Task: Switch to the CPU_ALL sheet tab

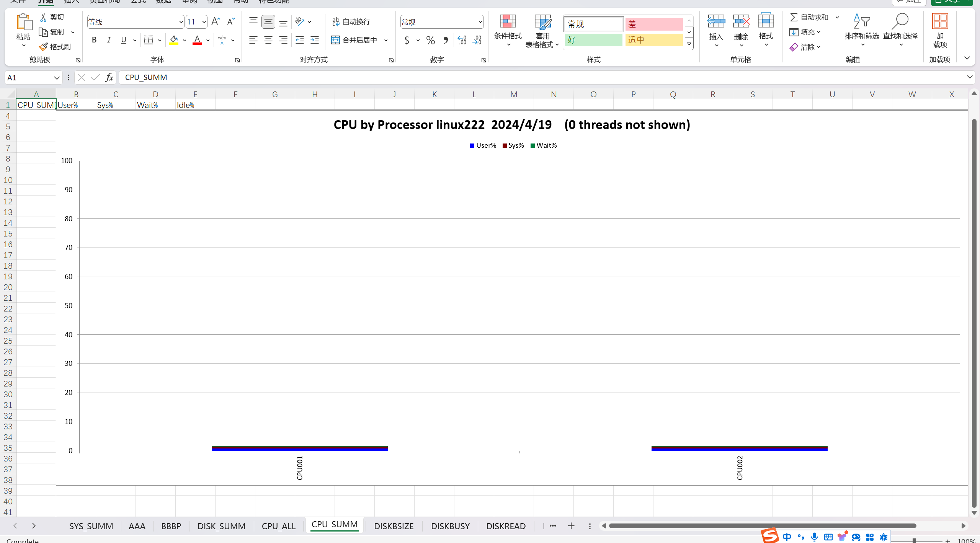Action: pos(278,526)
